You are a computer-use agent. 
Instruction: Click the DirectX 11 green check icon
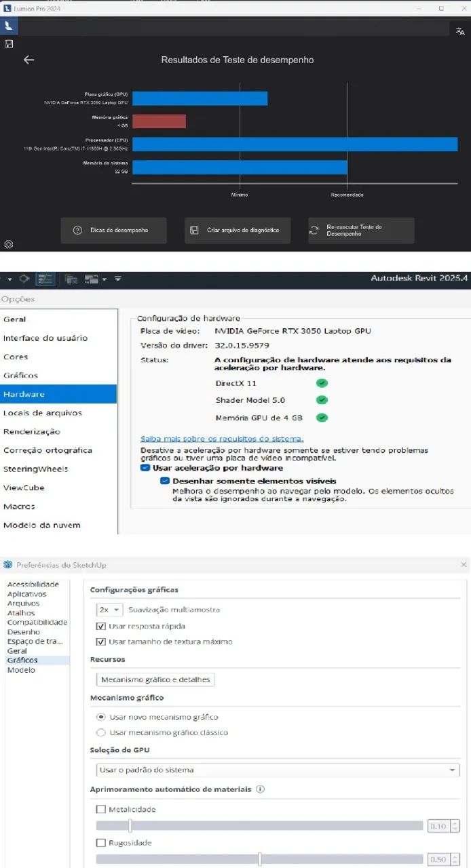[x=322, y=383]
